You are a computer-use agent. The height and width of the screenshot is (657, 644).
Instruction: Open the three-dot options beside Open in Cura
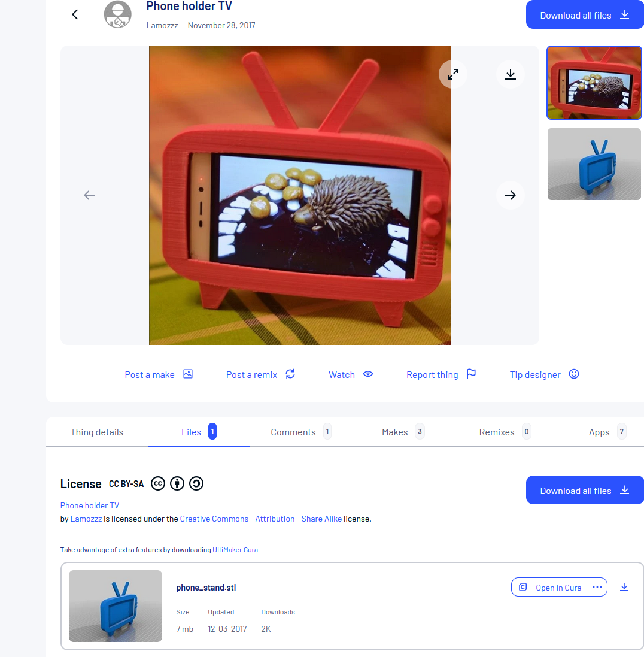coord(597,587)
